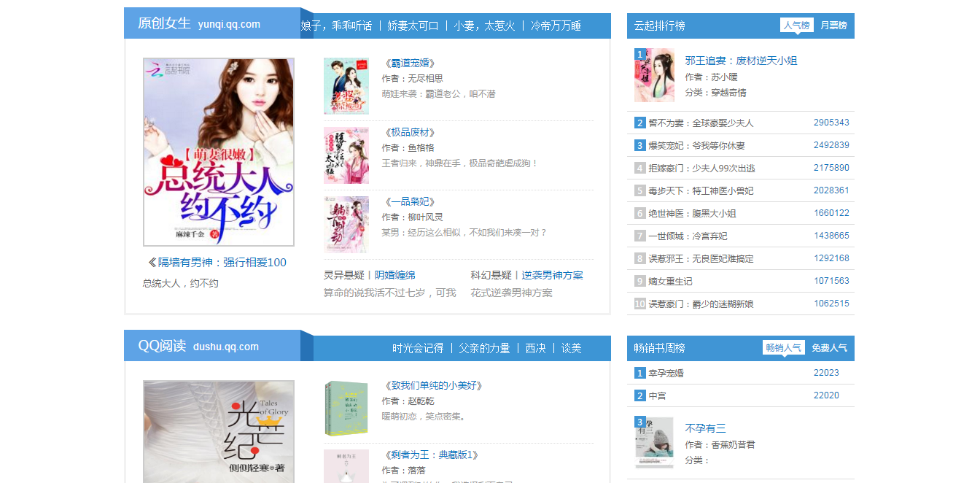980x483 pixels.
Task: Open the 《霸道宠婚》 title link
Action: click(x=409, y=63)
